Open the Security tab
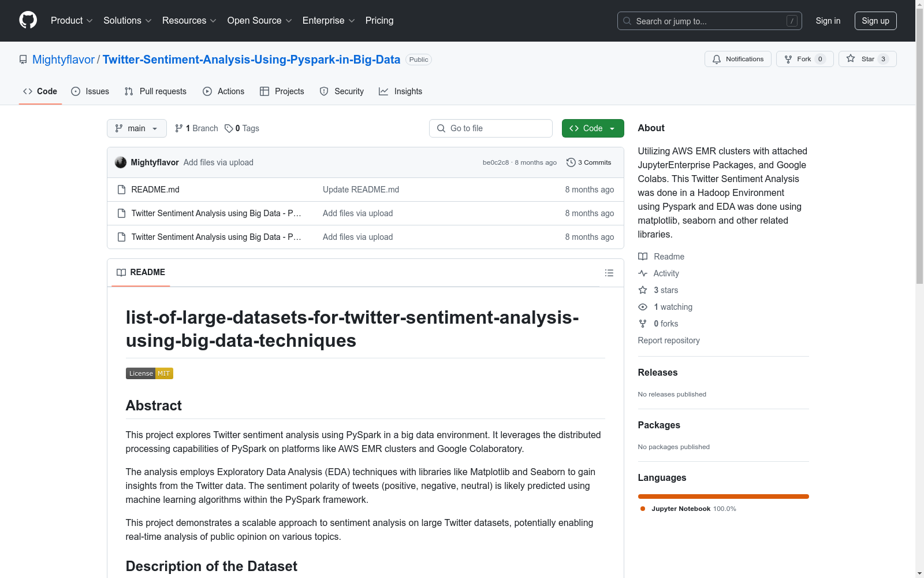 point(342,91)
